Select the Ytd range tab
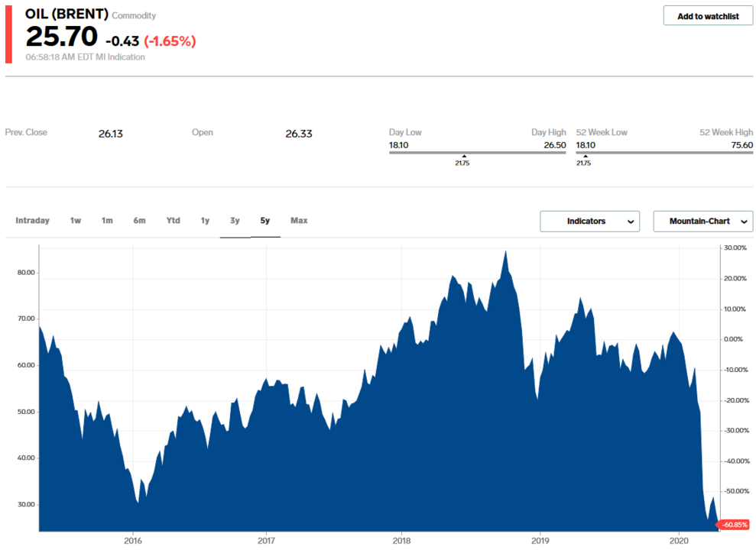756x550 pixels. coord(173,221)
